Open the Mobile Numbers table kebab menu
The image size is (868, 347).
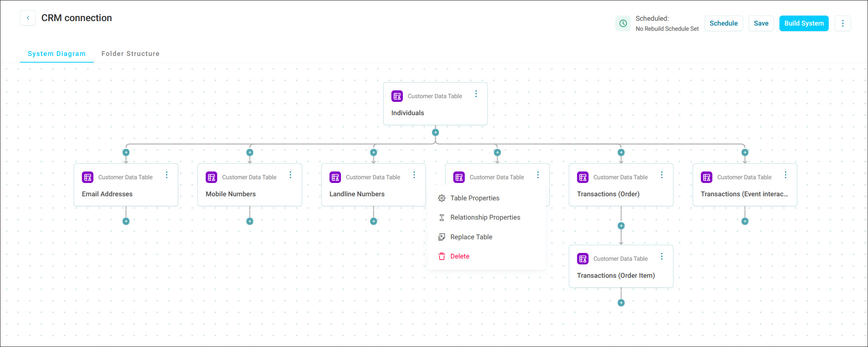point(290,175)
